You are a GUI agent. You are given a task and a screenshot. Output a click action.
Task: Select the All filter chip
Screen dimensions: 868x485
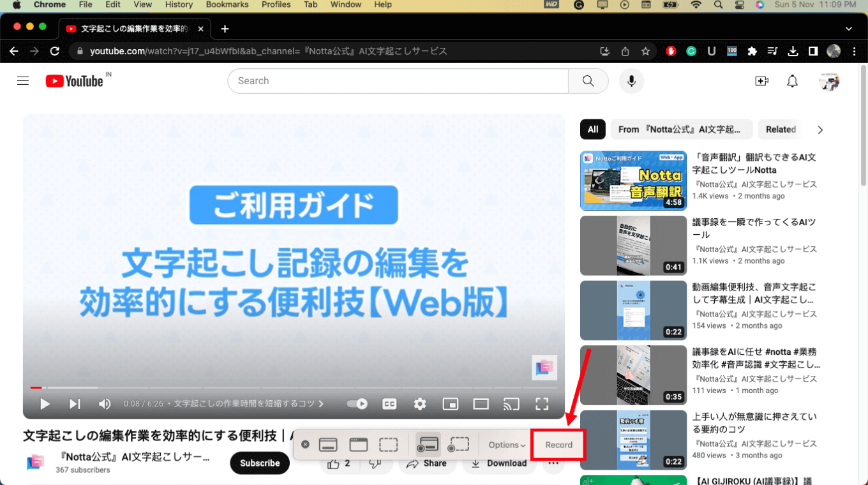coord(593,130)
